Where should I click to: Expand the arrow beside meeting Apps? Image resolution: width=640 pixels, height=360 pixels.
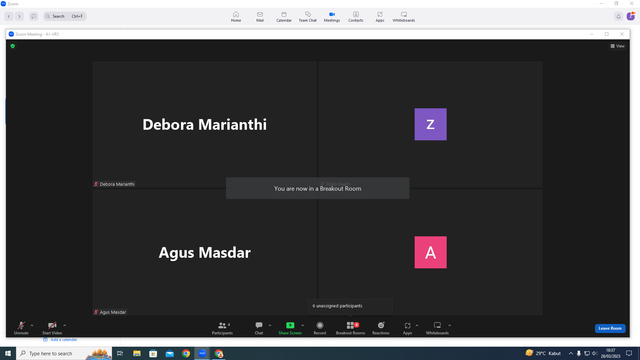(x=417, y=325)
